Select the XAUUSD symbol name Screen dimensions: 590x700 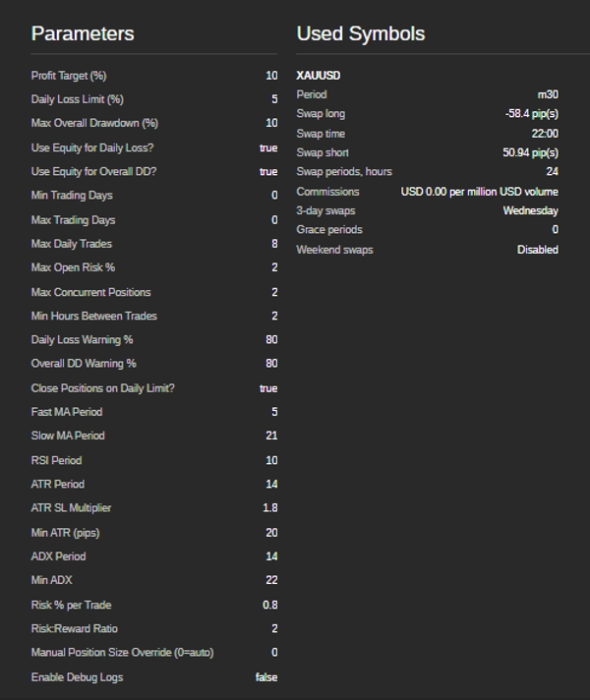pos(319,76)
